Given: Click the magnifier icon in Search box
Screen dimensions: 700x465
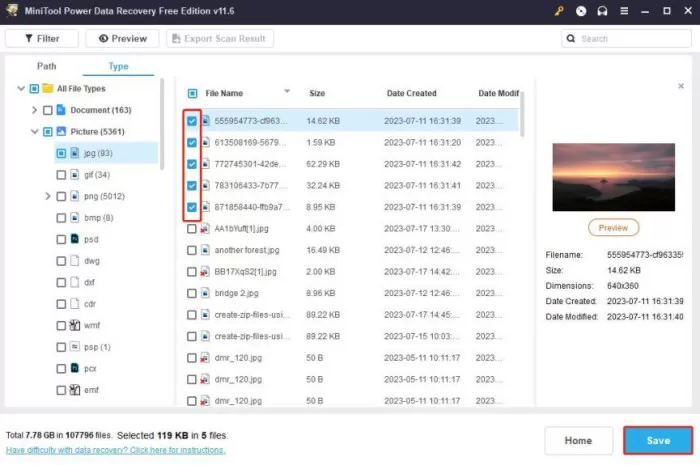Looking at the screenshot, I should point(571,38).
